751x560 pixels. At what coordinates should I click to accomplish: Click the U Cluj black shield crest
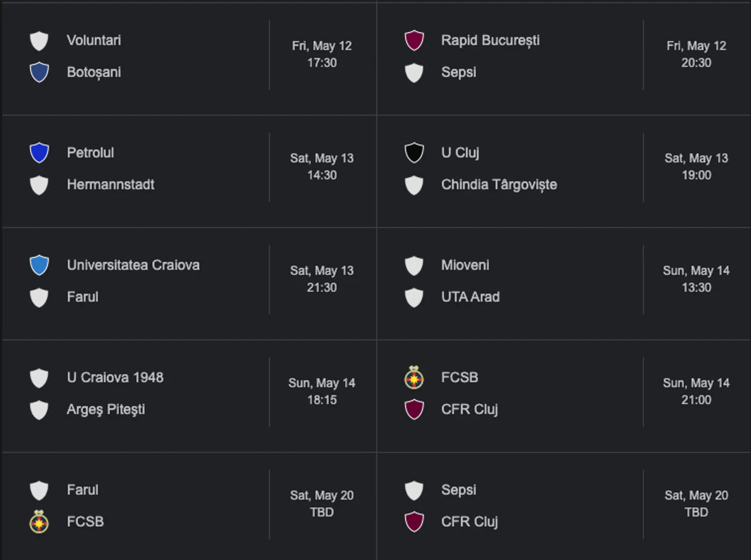point(414,153)
